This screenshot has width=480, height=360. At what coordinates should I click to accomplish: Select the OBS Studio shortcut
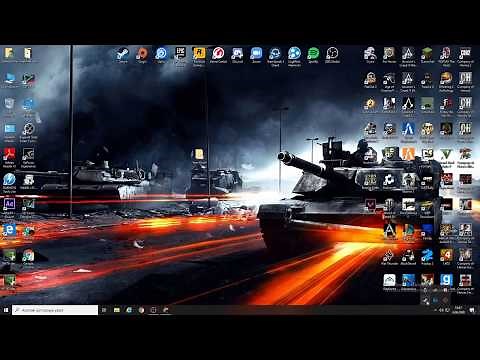click(x=332, y=53)
